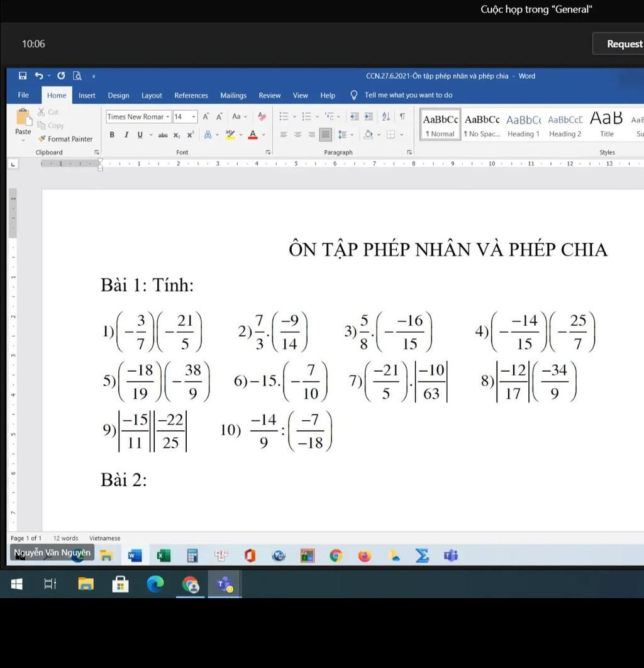
Task: Toggle Strikethrough formatting
Action: click(x=163, y=135)
